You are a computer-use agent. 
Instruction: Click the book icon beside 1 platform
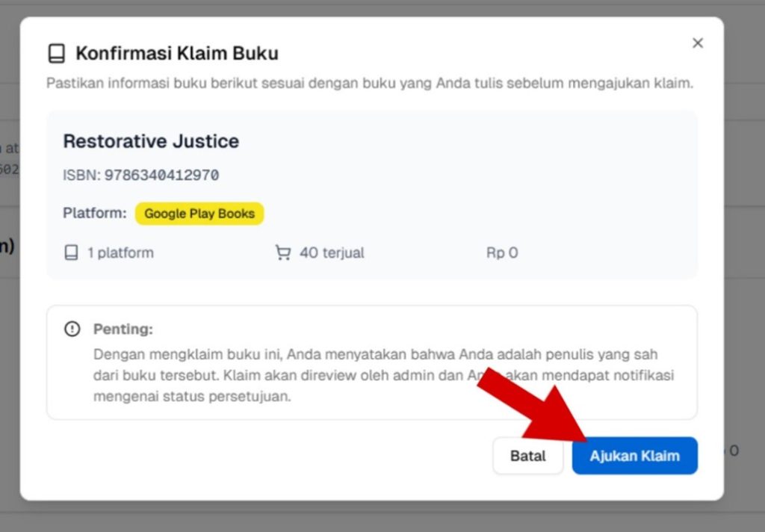71,253
